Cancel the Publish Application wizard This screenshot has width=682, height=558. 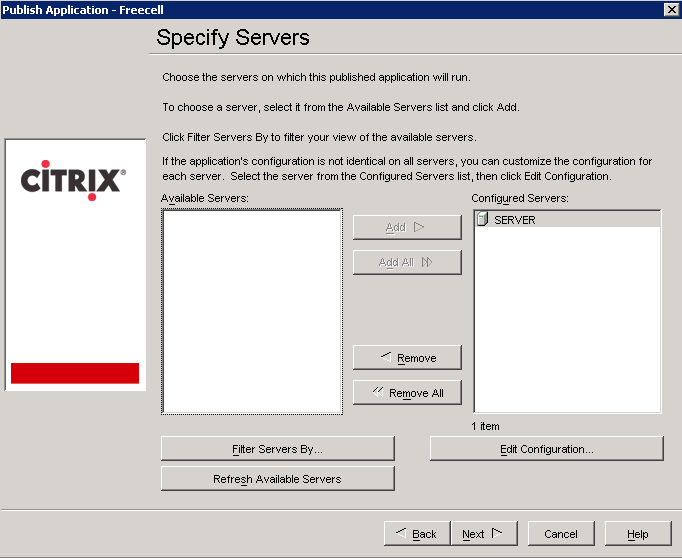tap(561, 533)
